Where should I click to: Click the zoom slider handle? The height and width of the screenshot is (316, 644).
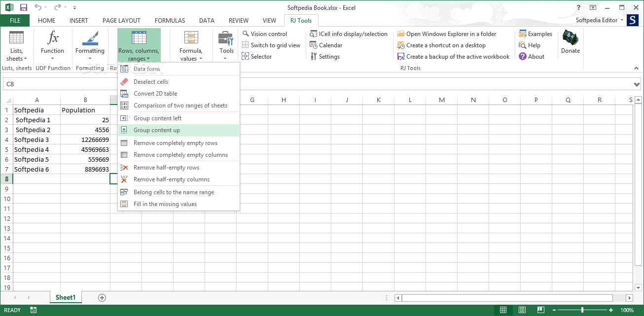(582, 310)
